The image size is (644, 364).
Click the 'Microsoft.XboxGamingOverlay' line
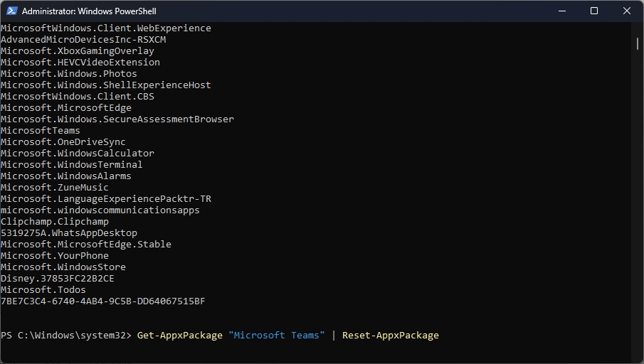coord(78,51)
